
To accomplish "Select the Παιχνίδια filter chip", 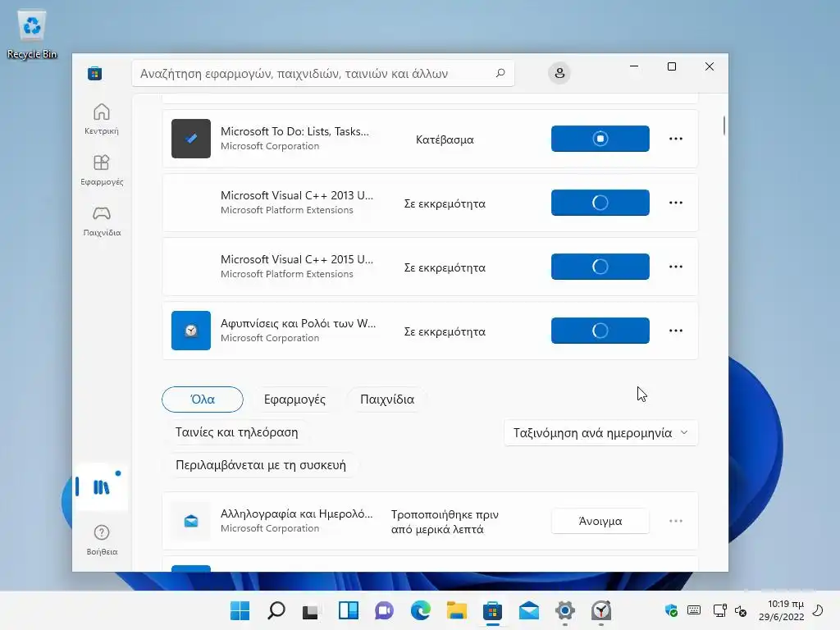I will [x=387, y=399].
